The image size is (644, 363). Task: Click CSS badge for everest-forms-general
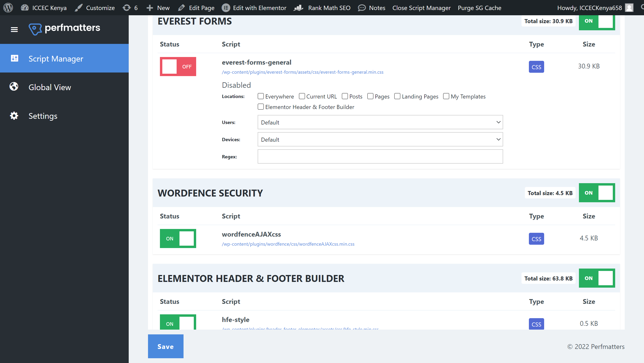(x=536, y=67)
